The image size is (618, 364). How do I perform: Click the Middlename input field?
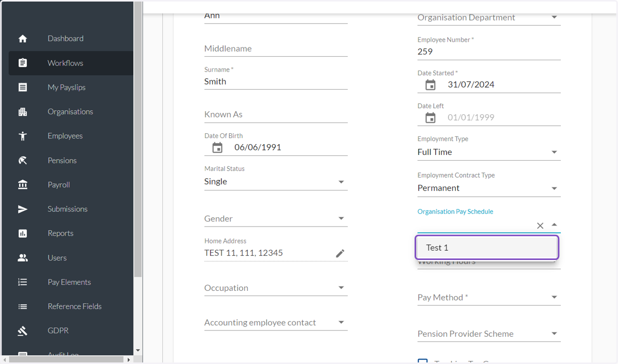276,49
